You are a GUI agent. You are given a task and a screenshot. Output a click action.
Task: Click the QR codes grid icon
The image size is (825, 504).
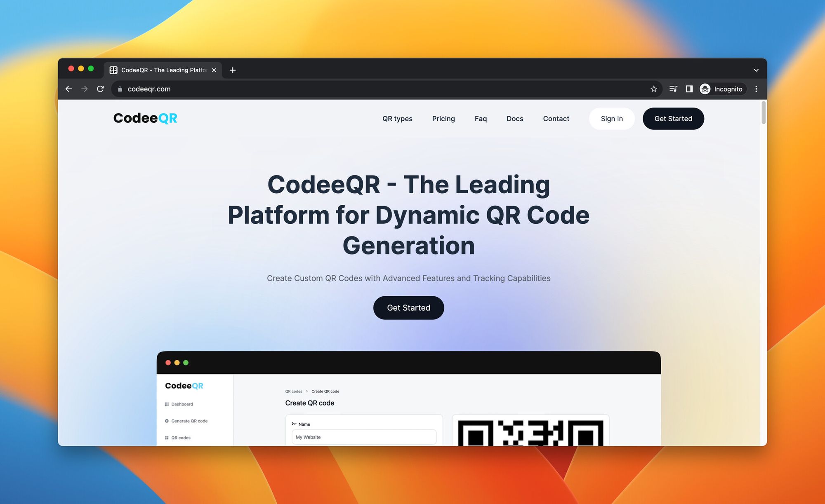(x=167, y=438)
